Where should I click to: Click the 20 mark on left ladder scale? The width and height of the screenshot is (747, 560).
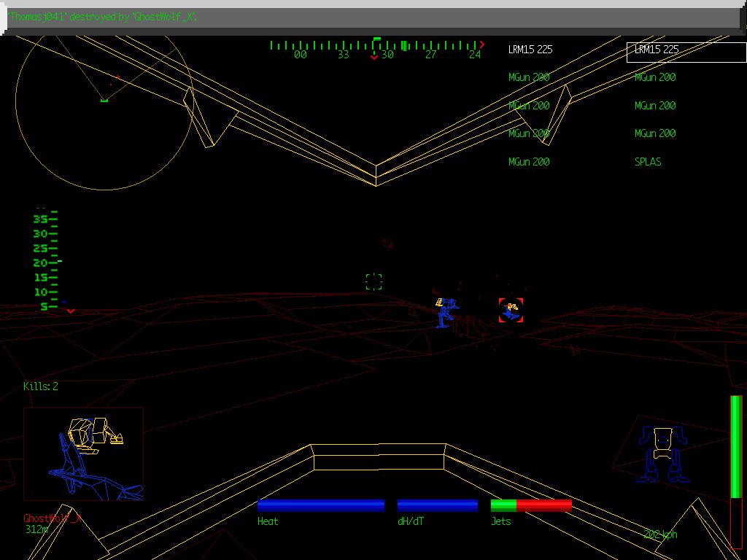point(41,262)
